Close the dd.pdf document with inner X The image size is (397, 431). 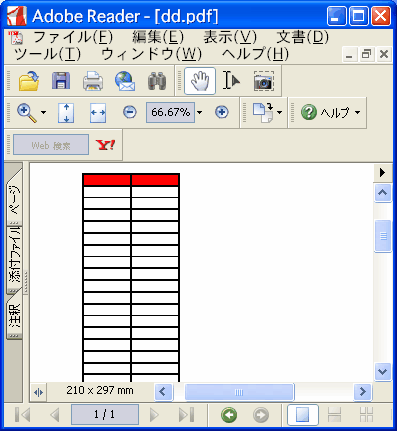[384, 54]
